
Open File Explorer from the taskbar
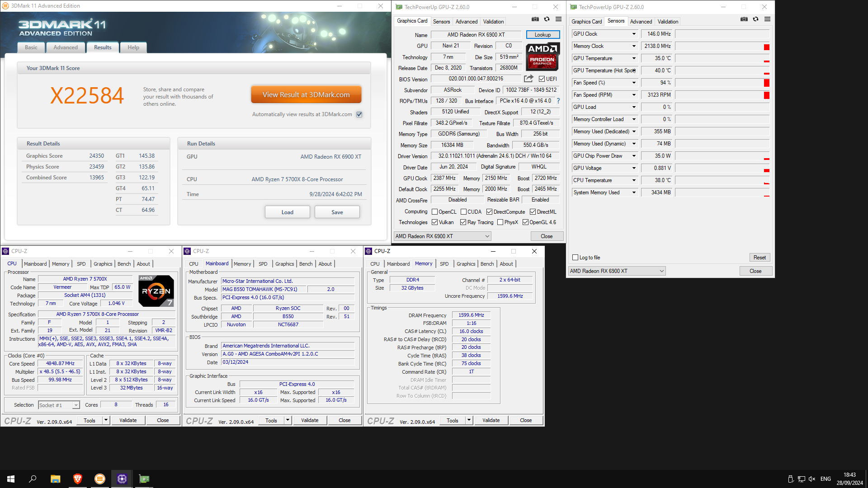point(55,479)
